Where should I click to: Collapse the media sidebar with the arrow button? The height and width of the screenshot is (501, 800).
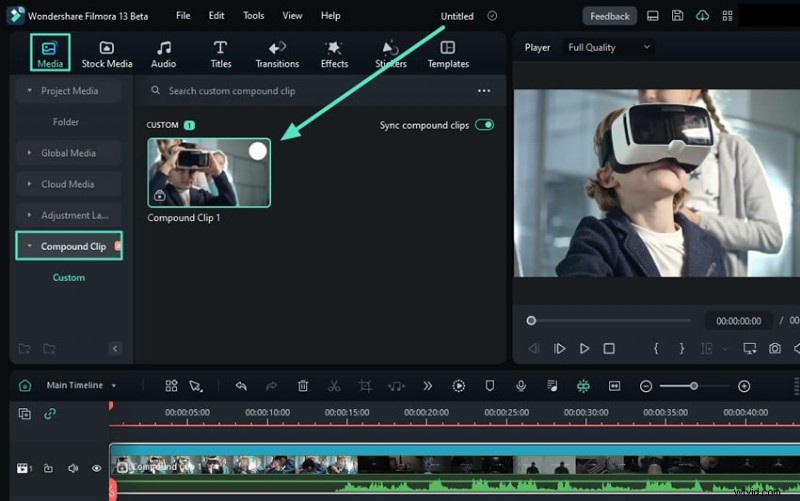point(115,348)
